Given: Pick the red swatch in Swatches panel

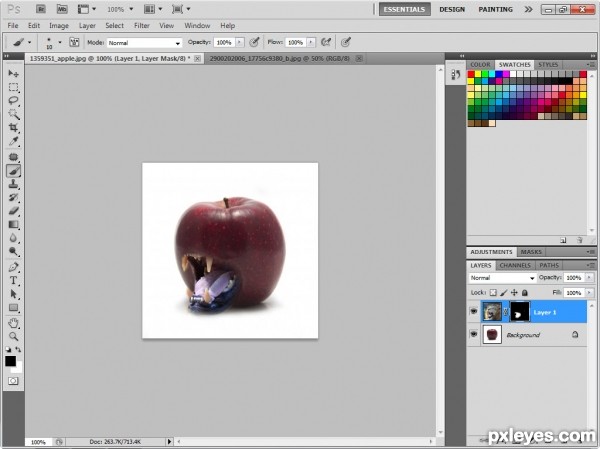Looking at the screenshot, I should click(471, 74).
